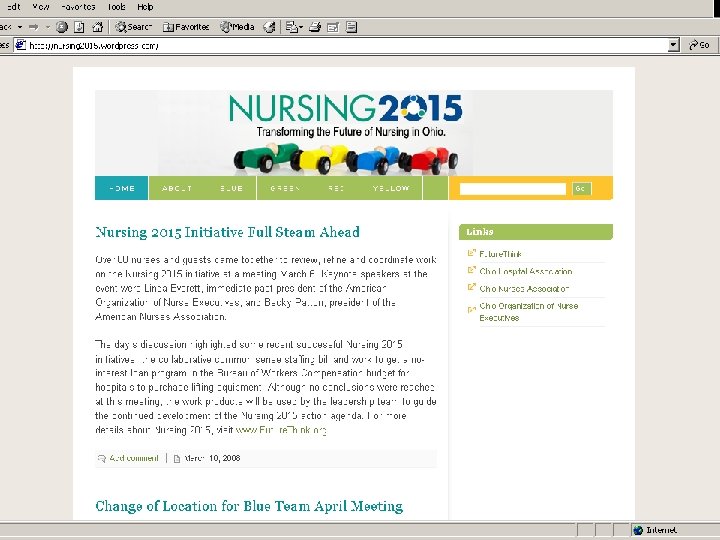This screenshot has width=720, height=540.
Task: Click the Edit page toolbar icon
Action: pos(333,27)
